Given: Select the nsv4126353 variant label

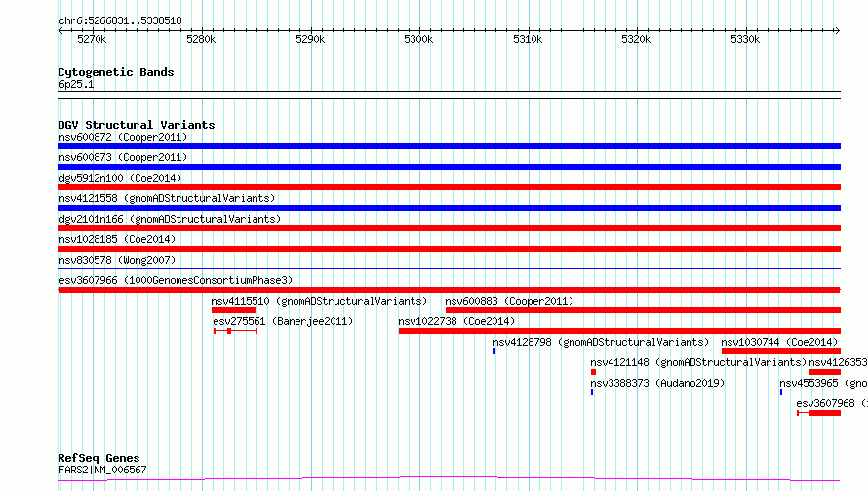Looking at the screenshot, I should pos(838,362).
